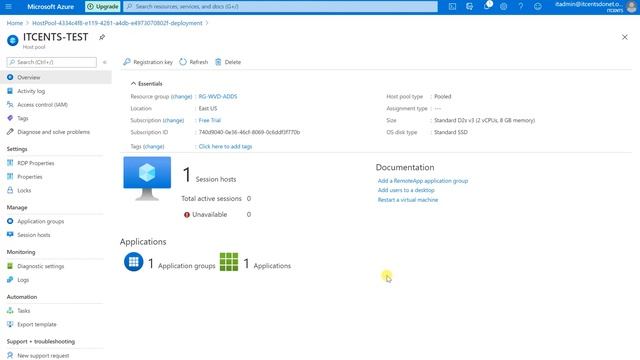Click the Application groups blue circle icon
The image size is (640, 360).
tap(133, 262)
